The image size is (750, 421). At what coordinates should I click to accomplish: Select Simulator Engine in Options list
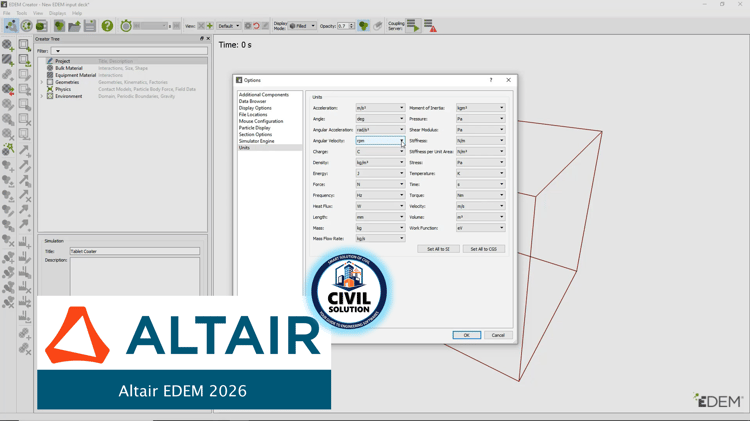pos(256,141)
